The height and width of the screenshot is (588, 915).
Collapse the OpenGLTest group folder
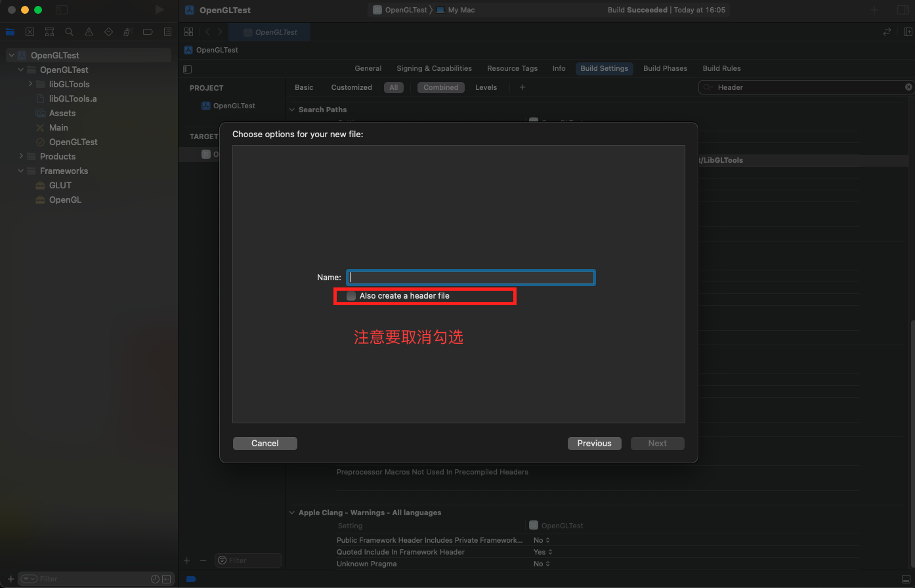(x=21, y=70)
